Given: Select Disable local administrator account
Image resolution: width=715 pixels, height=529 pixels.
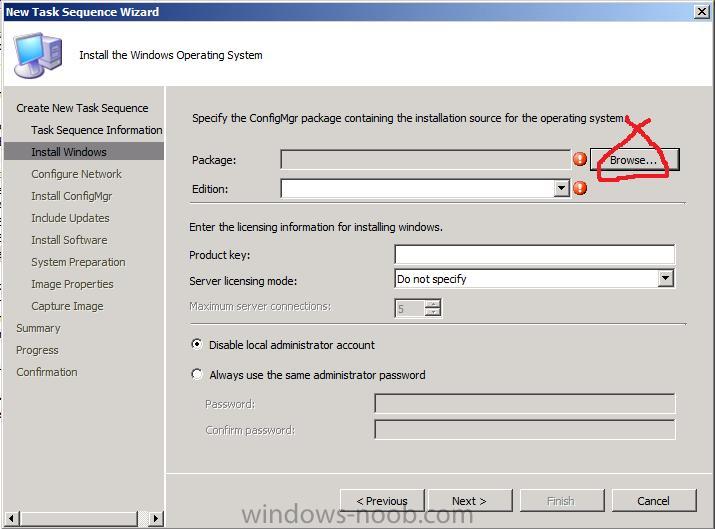Looking at the screenshot, I should point(197,344).
